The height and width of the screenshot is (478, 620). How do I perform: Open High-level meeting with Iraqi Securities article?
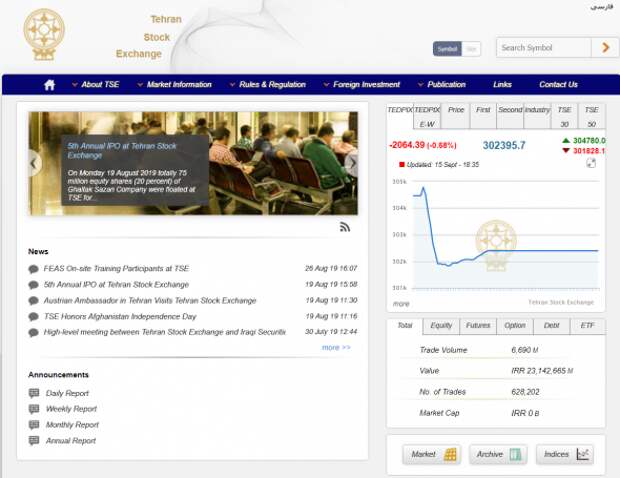coord(164,332)
